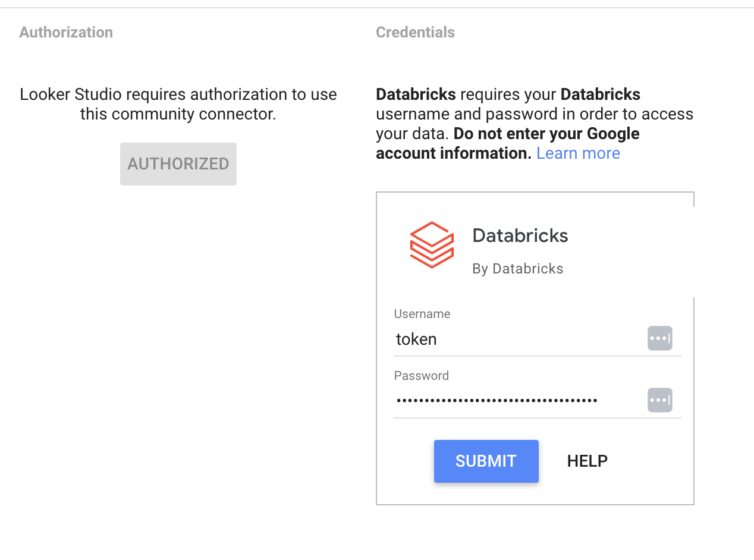754x560 pixels.
Task: Click the Looker Studio requires authorization message
Action: [178, 104]
